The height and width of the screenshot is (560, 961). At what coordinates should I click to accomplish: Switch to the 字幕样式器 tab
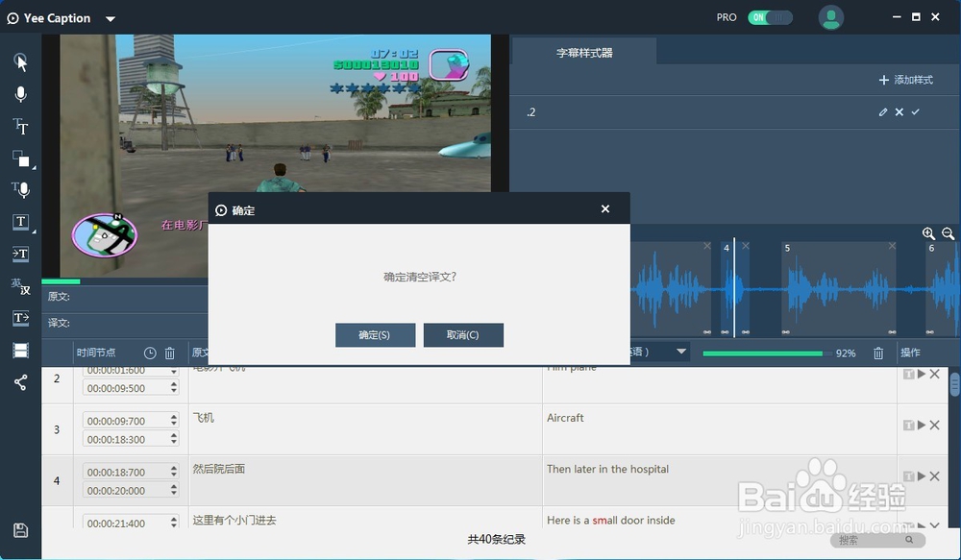(x=584, y=53)
